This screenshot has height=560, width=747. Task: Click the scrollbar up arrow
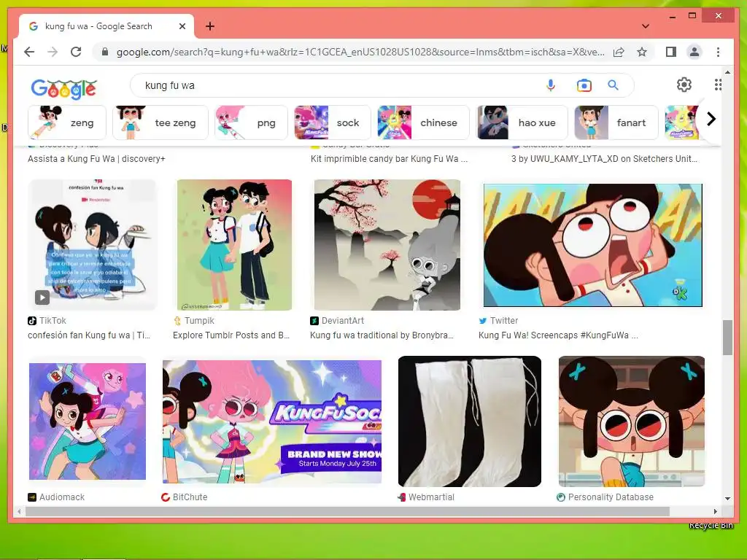[x=727, y=72]
